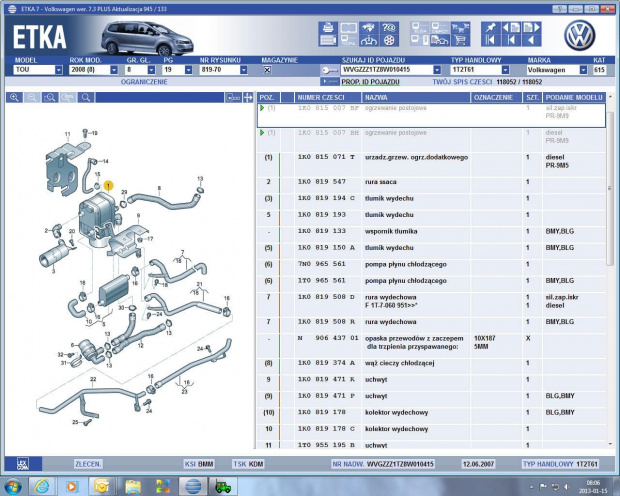Click the DEPOT toolbar icon
Viewport: 620px width, 496px height.
click(x=440, y=27)
